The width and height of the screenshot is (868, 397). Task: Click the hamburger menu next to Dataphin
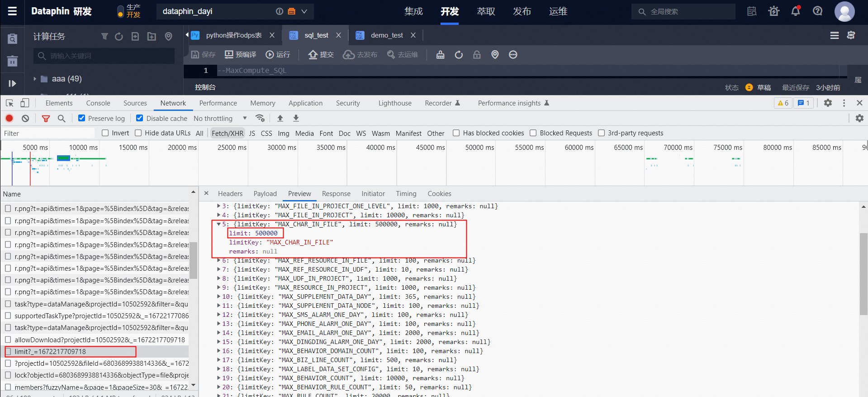point(12,11)
